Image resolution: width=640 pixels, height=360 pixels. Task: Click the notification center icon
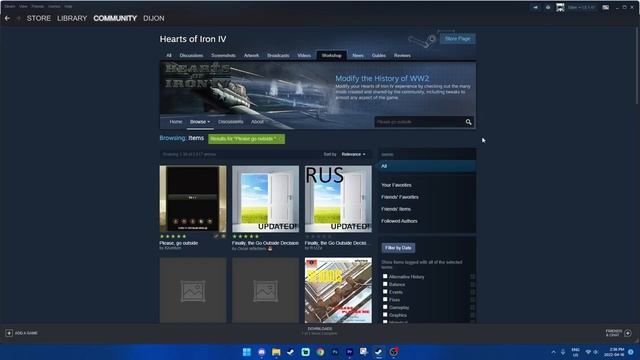point(631,352)
